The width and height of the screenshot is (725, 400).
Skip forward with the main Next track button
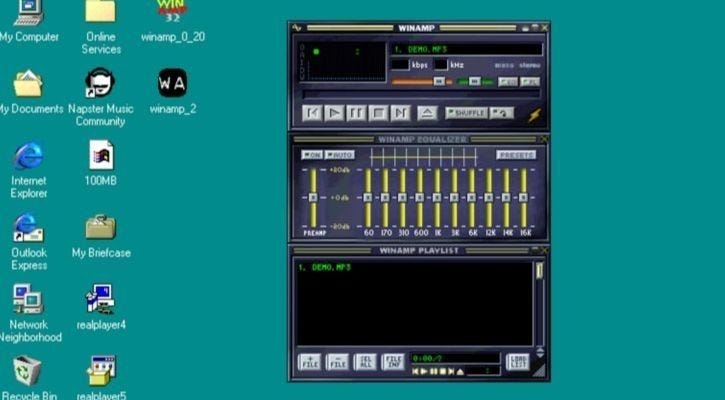click(400, 113)
